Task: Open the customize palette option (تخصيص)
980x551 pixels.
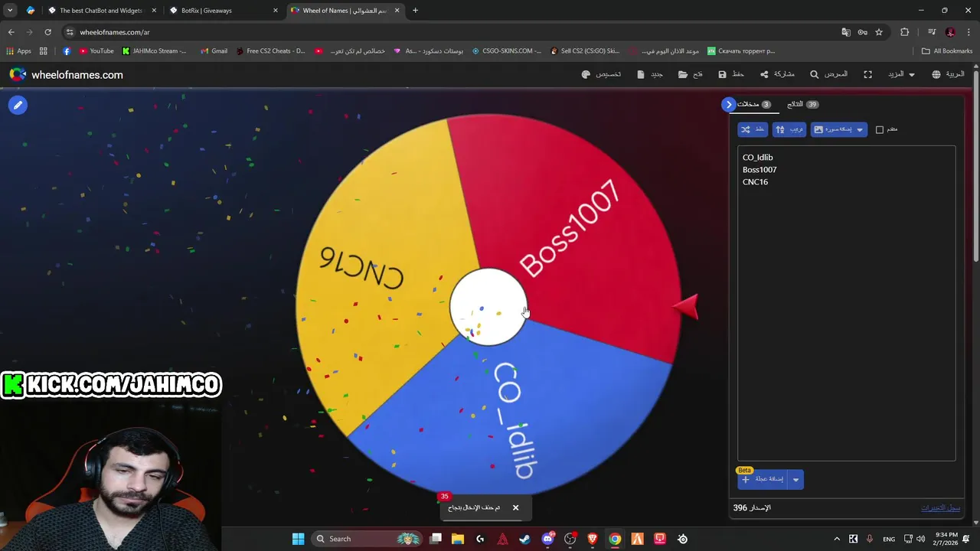Action: tap(601, 74)
